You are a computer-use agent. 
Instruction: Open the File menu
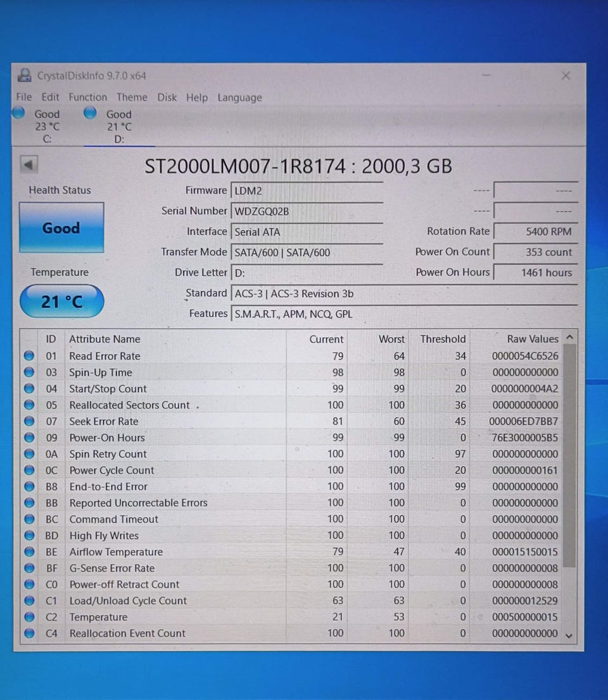coord(24,97)
